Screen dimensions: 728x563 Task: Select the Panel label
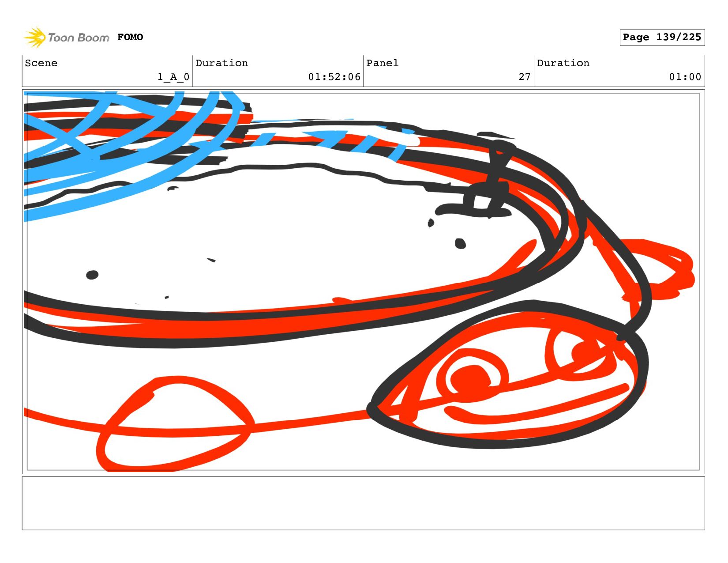(x=383, y=63)
